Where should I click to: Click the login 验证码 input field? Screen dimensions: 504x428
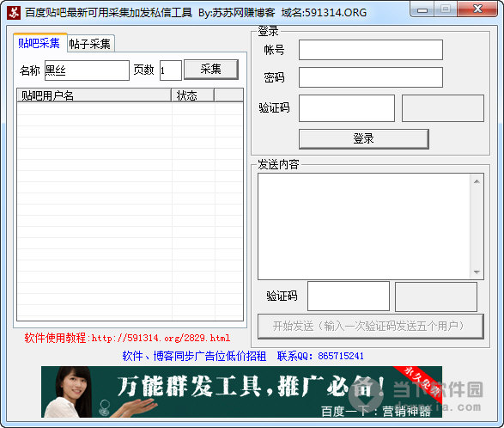click(347, 108)
